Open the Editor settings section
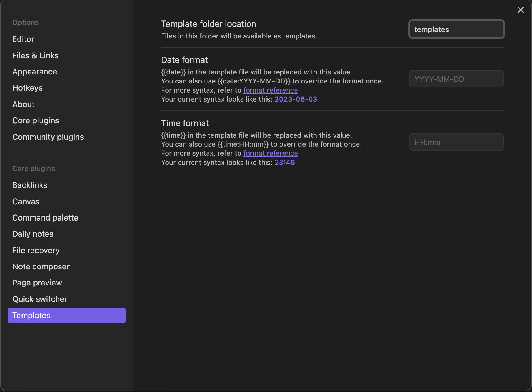532x392 pixels. tap(23, 39)
